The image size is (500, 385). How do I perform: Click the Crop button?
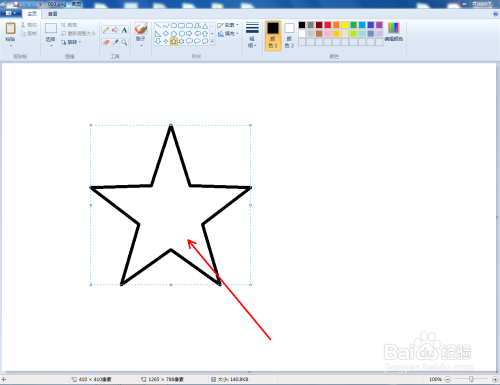[x=69, y=25]
